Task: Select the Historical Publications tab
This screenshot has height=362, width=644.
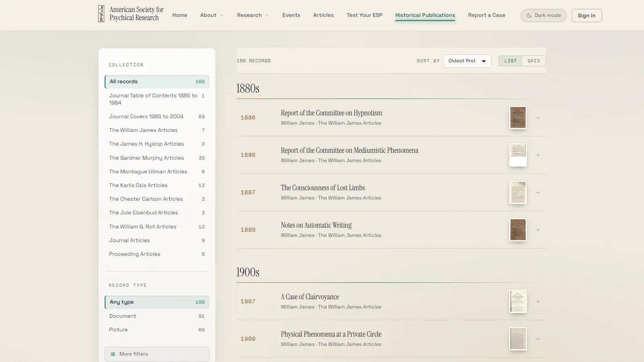Action: [425, 15]
